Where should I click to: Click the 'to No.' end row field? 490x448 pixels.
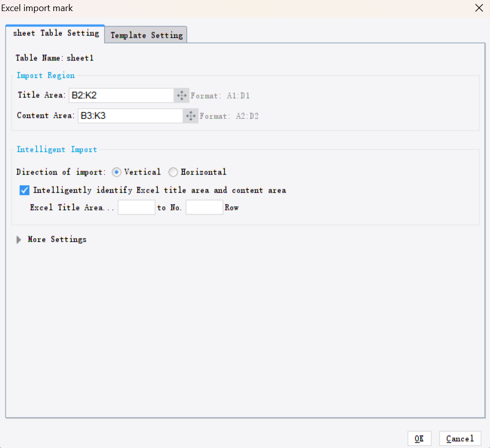pos(204,207)
